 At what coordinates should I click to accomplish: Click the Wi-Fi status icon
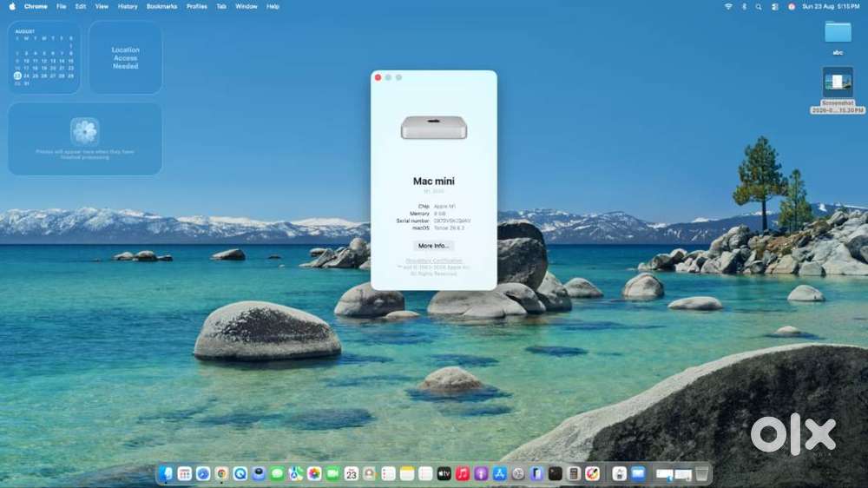tap(728, 7)
